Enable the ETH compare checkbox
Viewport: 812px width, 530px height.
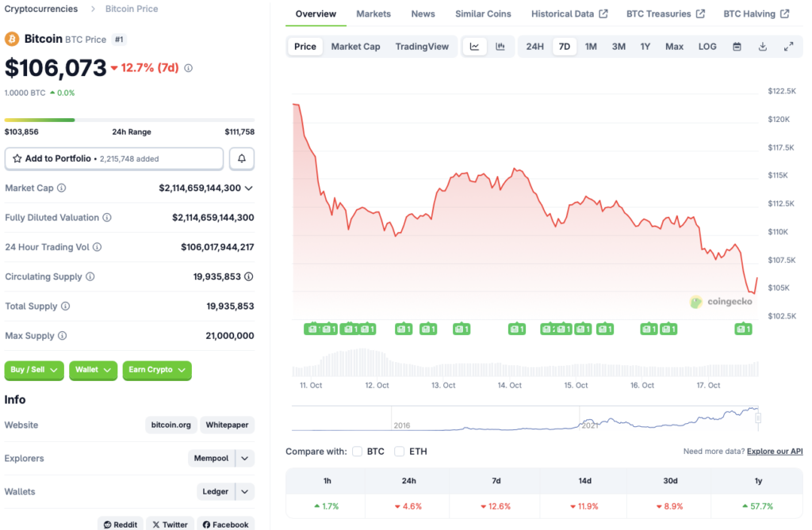400,452
